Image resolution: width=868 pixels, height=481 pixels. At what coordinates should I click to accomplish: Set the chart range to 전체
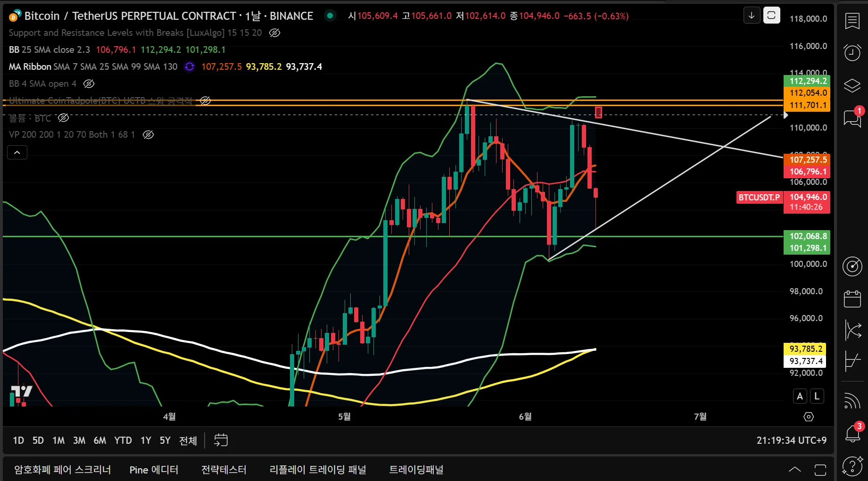[x=188, y=440]
